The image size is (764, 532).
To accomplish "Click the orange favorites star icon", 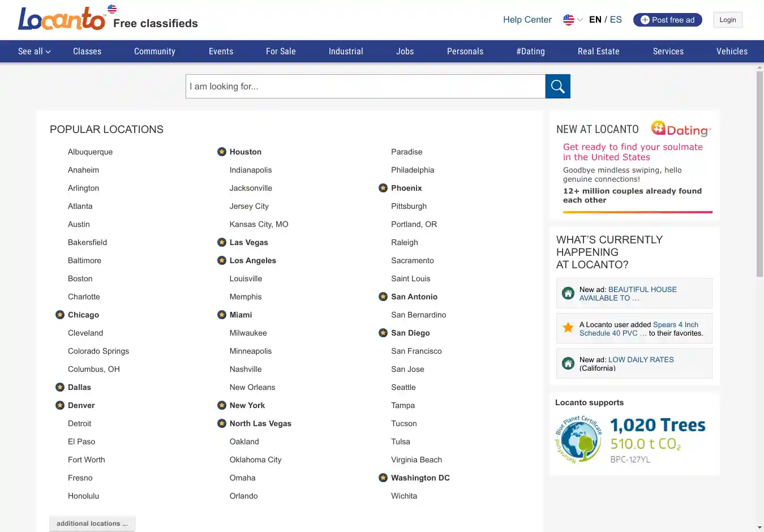I will pyautogui.click(x=568, y=328).
